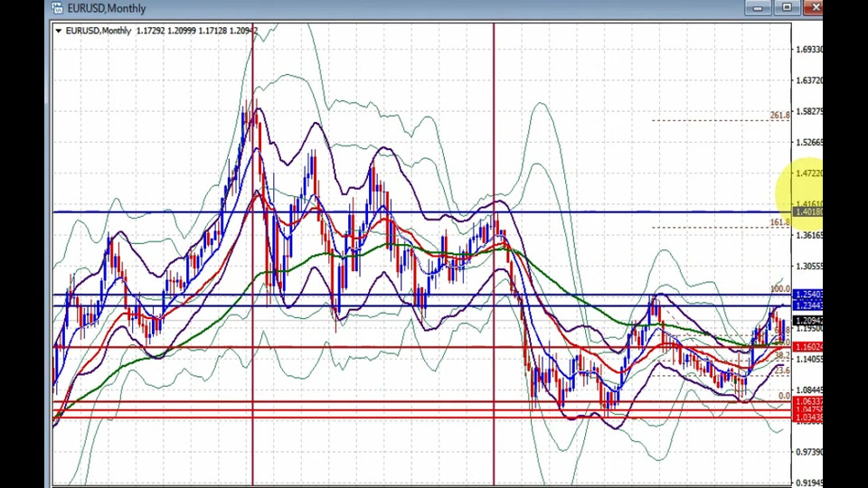
Task: Click the 0.97390 price axis label
Action: click(x=808, y=452)
